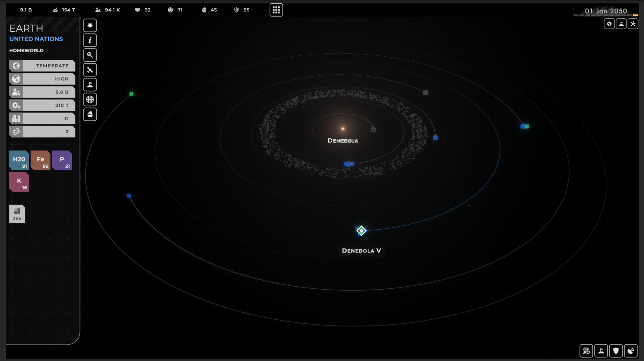The width and height of the screenshot is (644, 361).
Task: Click the heart happiness icon in top status bar
Action: pos(137,10)
